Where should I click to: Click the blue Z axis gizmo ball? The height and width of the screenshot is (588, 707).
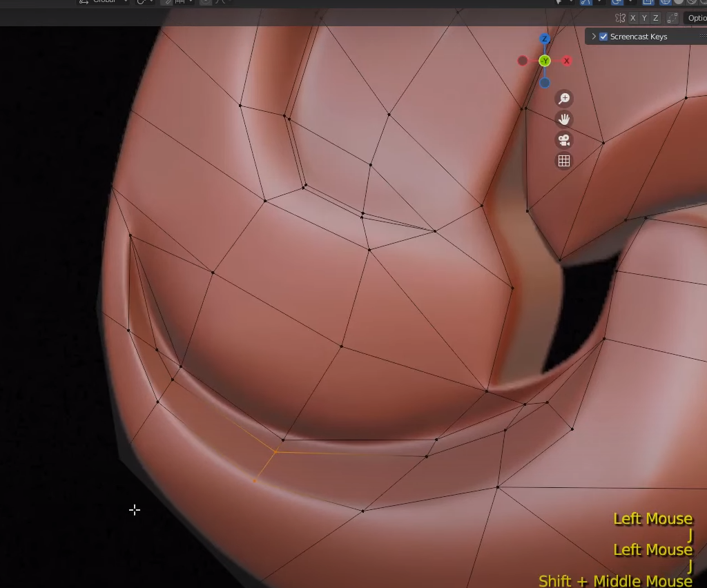tap(545, 39)
